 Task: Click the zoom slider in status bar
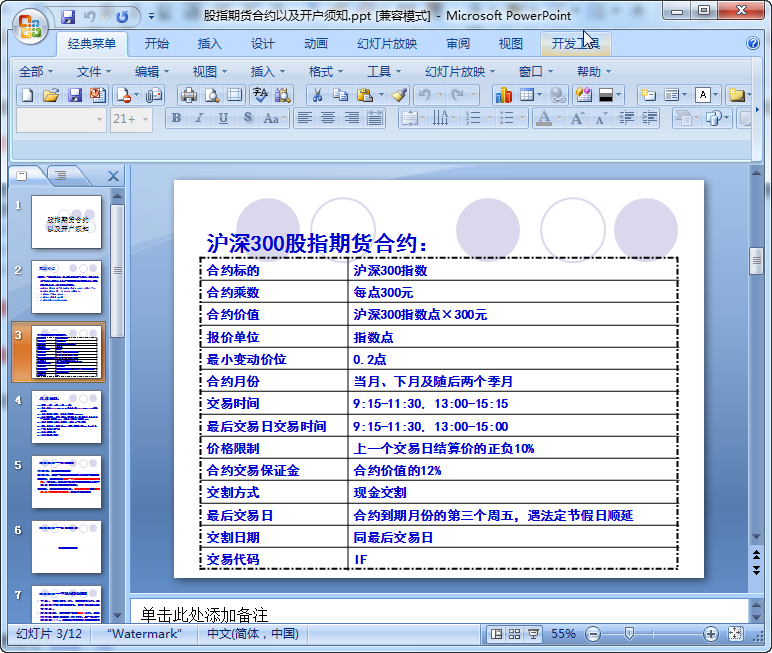[x=630, y=634]
